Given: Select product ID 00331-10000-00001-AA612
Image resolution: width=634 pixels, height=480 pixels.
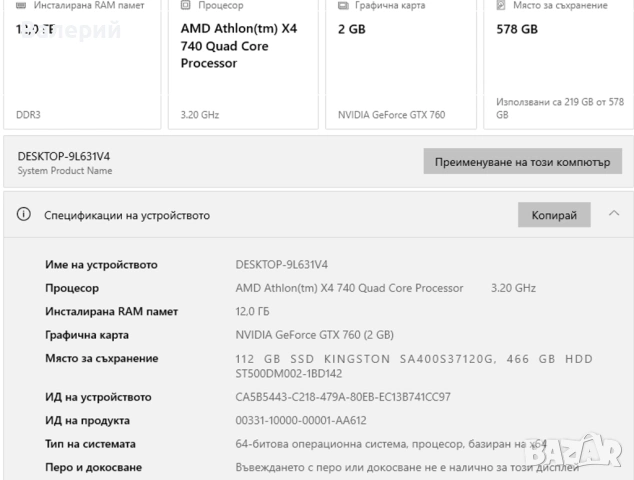Looking at the screenshot, I should [x=301, y=420].
